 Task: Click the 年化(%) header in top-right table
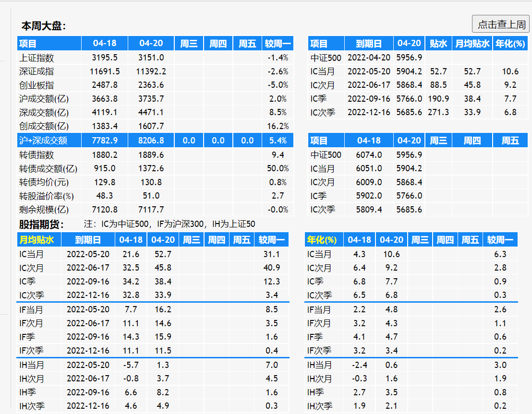tap(510, 43)
